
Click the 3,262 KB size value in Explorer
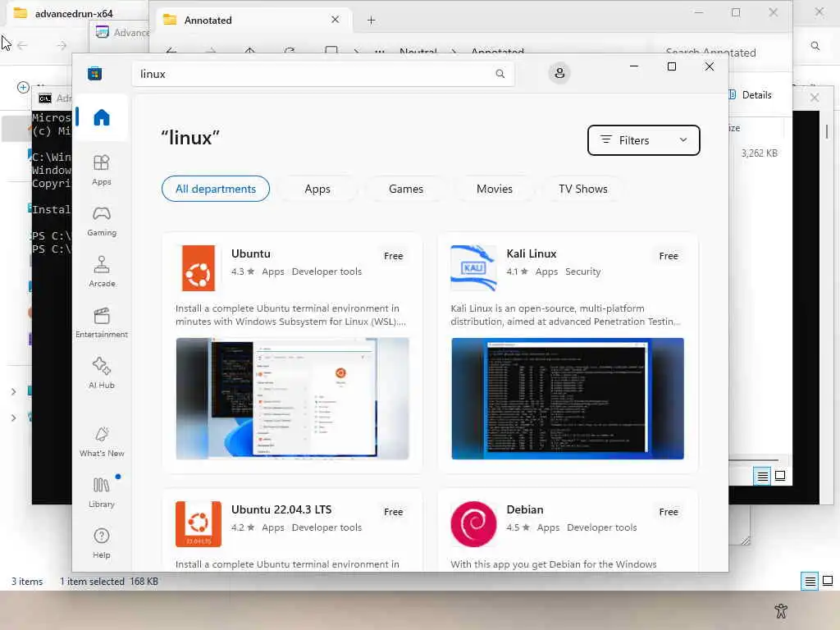click(759, 153)
